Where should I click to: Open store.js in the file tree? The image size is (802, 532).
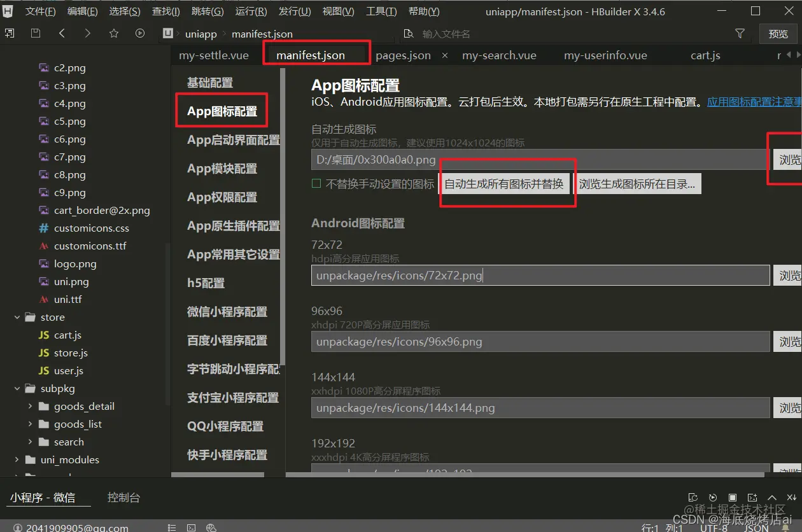click(x=71, y=353)
